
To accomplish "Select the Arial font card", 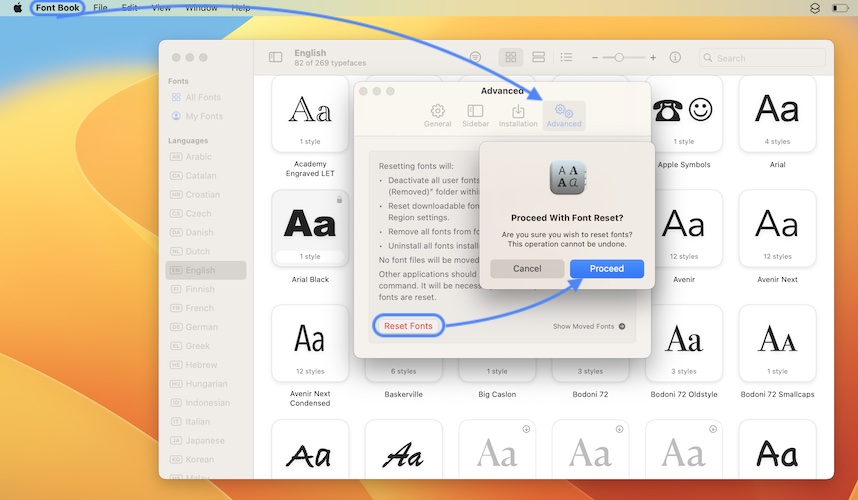I will [777, 114].
